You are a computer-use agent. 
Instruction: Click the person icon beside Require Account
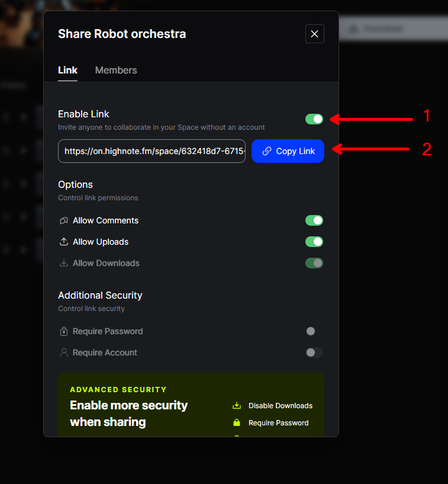(x=64, y=352)
